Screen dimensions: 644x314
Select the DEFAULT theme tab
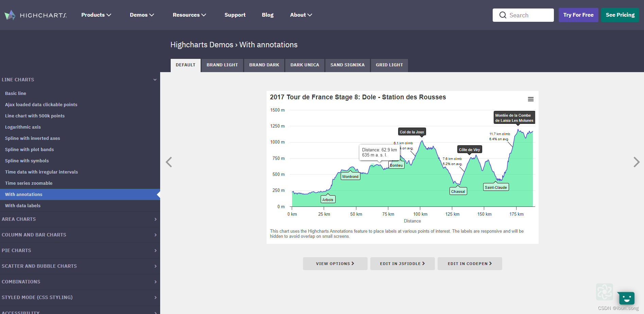click(x=186, y=65)
